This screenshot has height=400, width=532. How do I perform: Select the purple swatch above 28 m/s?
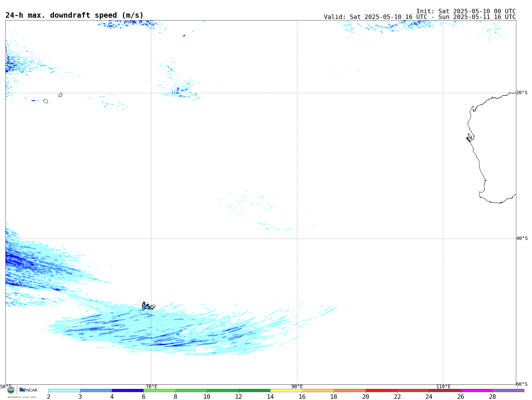[508, 391]
